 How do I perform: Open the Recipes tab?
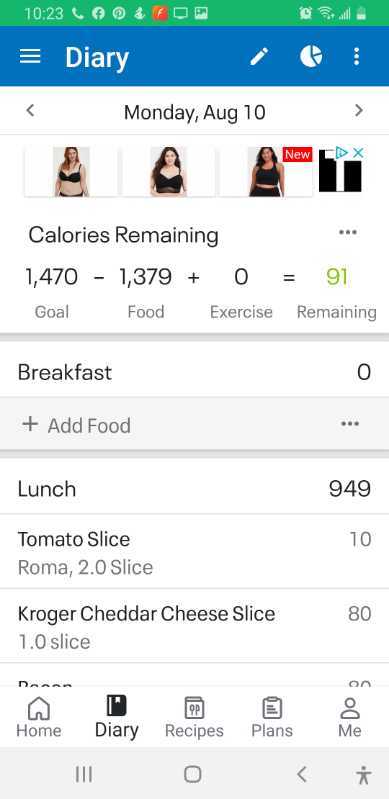click(x=194, y=717)
